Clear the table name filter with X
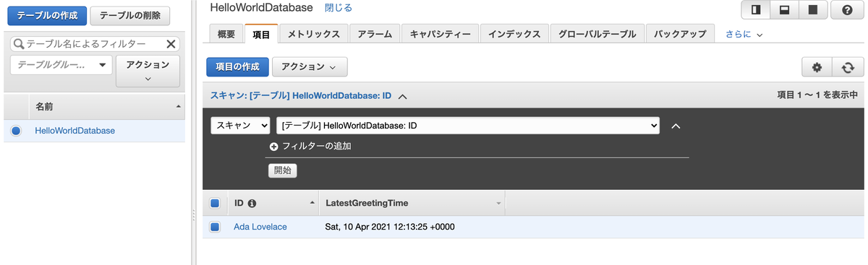The image size is (868, 265). 171,44
